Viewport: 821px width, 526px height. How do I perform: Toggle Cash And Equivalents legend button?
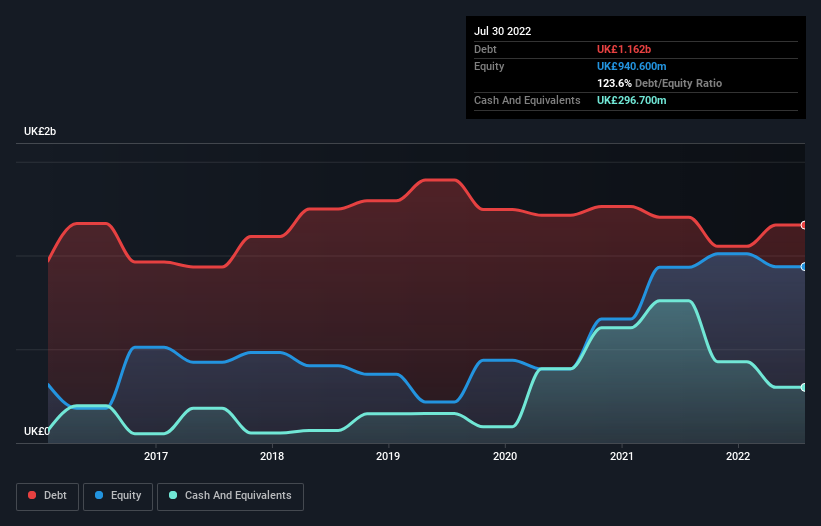pyautogui.click(x=230, y=496)
